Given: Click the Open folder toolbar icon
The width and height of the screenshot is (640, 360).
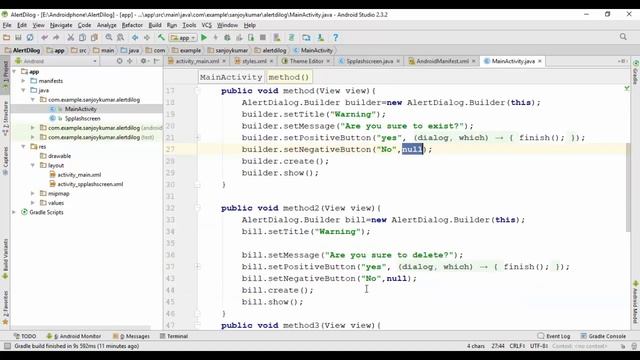Looking at the screenshot, I should point(6,38).
